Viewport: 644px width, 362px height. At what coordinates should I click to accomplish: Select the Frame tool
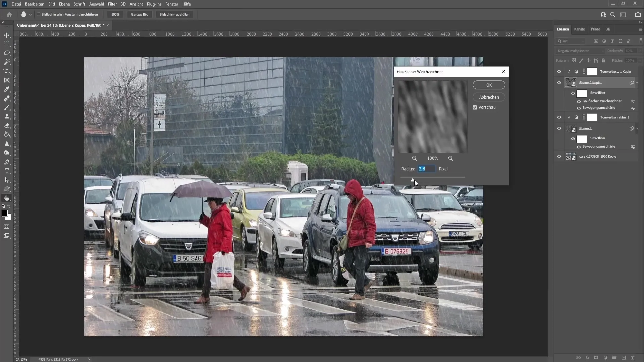[7, 80]
